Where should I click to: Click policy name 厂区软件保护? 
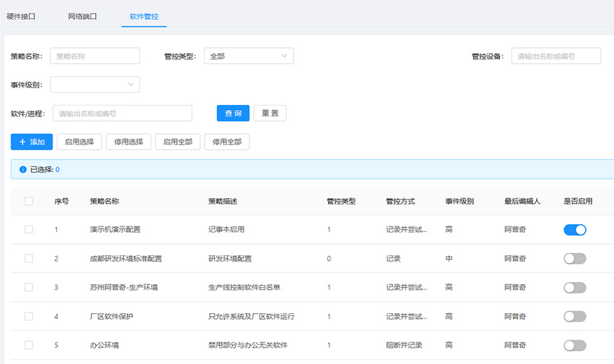click(x=112, y=316)
